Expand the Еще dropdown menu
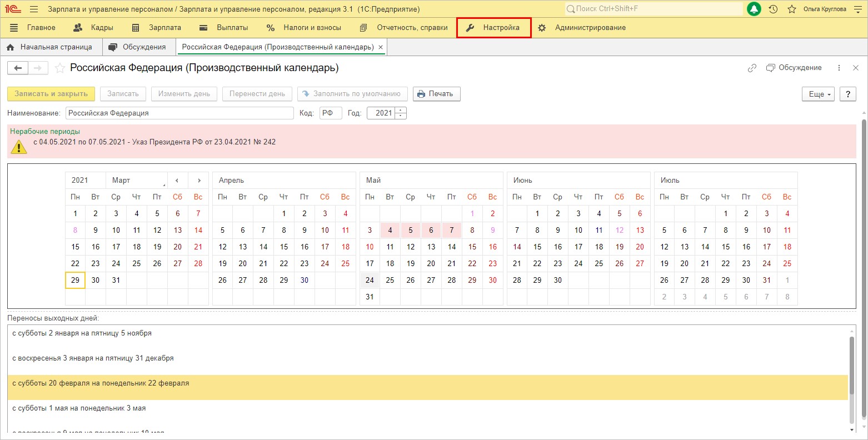Viewport: 868px width, 440px height. tap(818, 94)
